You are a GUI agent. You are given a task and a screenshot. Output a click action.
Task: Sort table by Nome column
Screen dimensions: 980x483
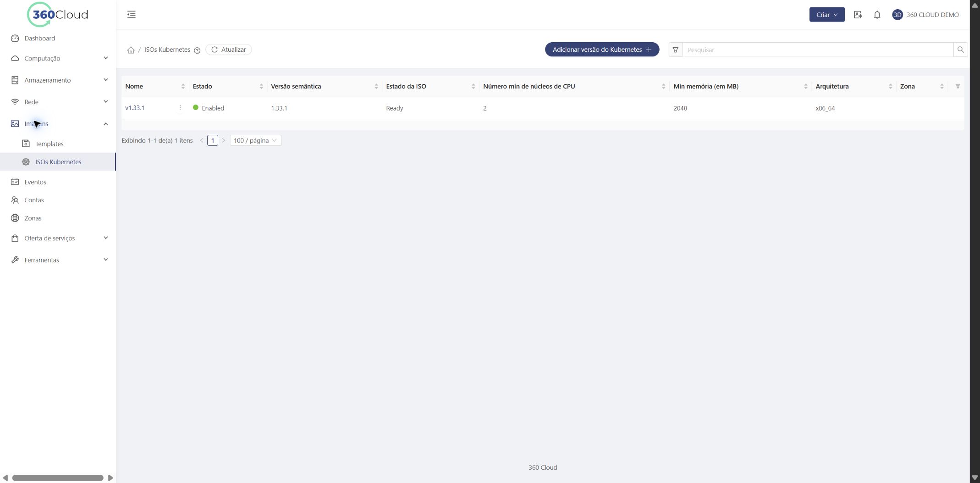[x=183, y=86]
